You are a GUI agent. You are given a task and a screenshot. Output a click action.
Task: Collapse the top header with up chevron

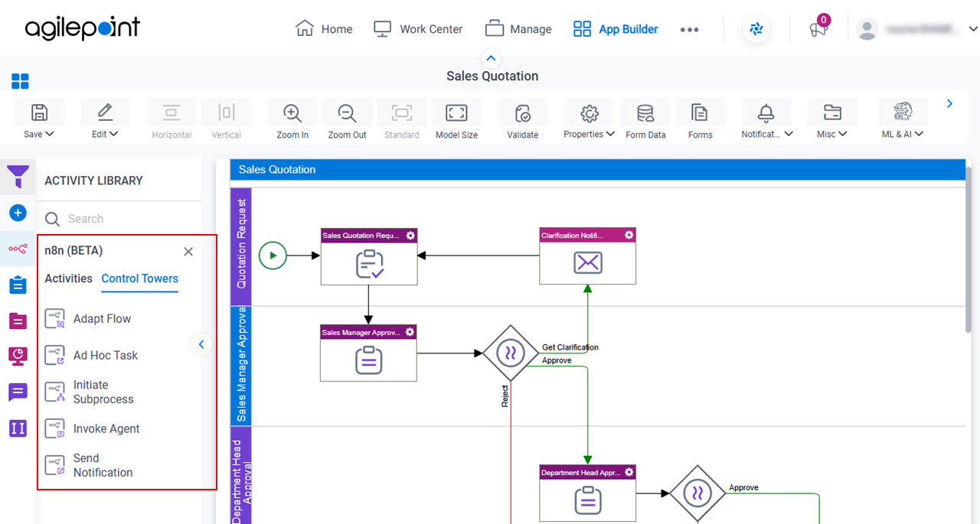492,58
